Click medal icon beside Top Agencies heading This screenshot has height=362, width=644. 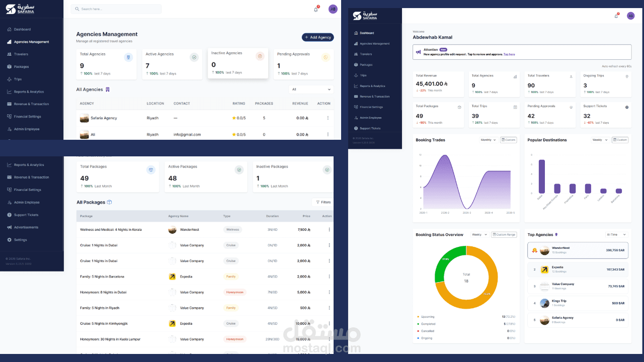click(x=556, y=235)
